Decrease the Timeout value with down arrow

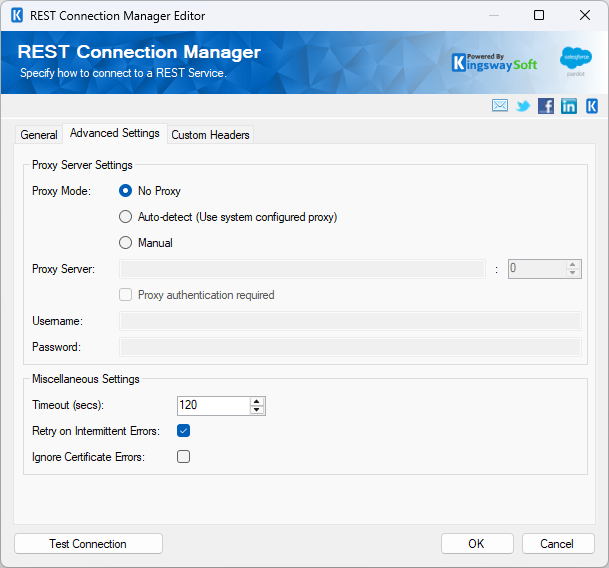click(257, 410)
